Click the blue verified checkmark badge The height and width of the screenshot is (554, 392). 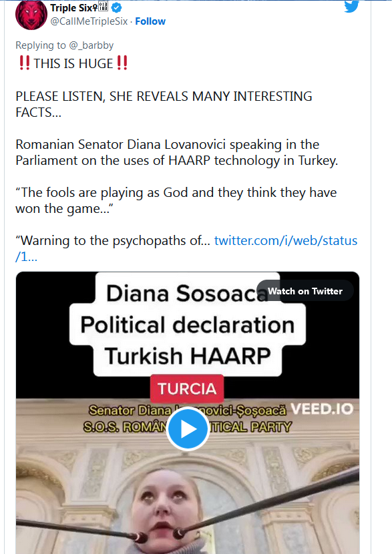117,7
